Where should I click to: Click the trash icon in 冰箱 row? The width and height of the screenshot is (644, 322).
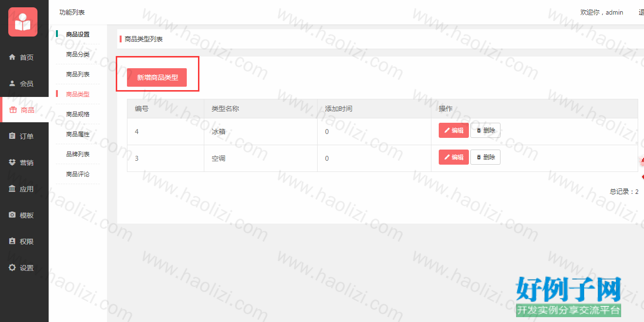pos(479,131)
